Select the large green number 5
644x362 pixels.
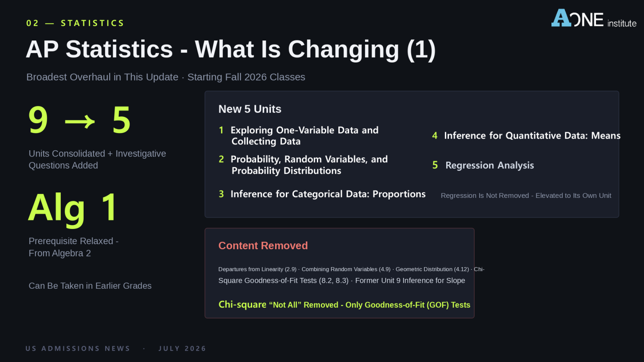(121, 120)
